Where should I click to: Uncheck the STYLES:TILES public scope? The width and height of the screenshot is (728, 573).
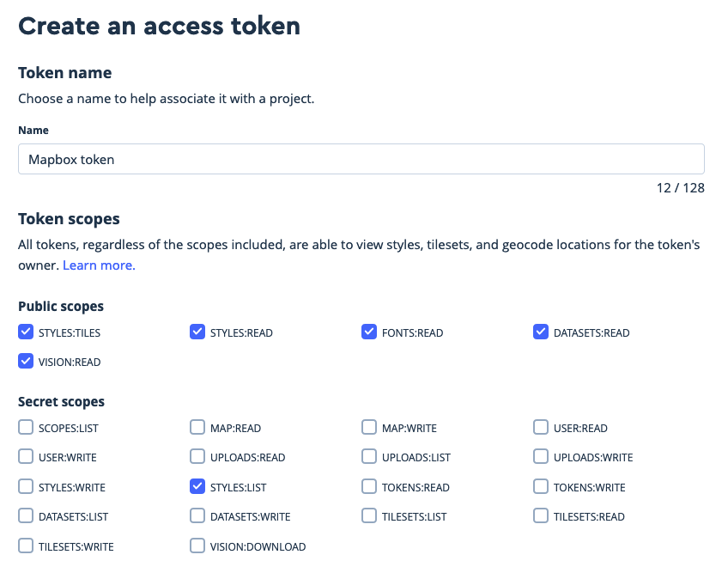[26, 332]
